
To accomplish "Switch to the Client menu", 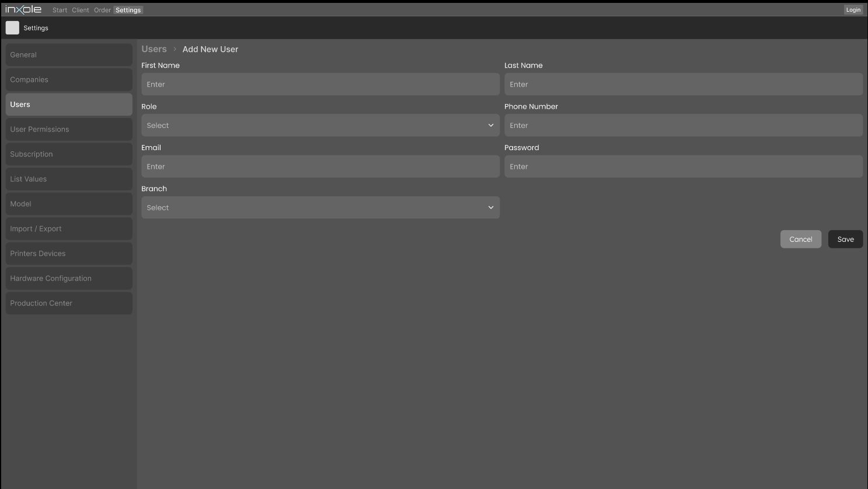I will click(81, 10).
